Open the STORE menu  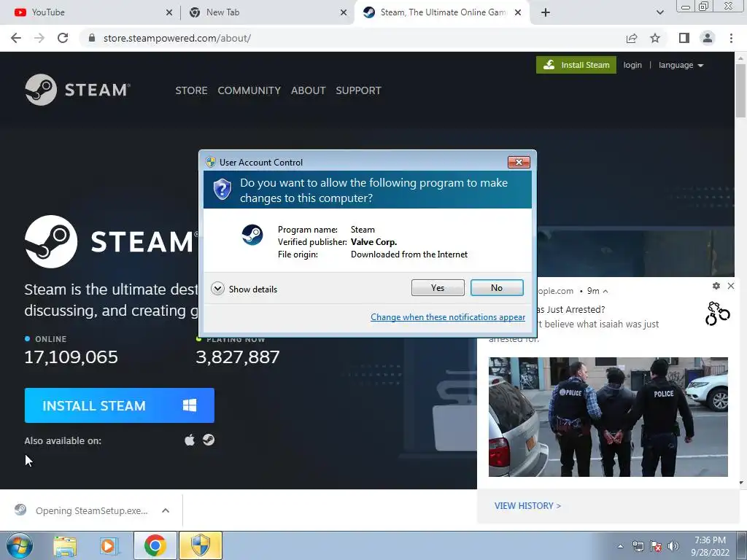point(191,90)
